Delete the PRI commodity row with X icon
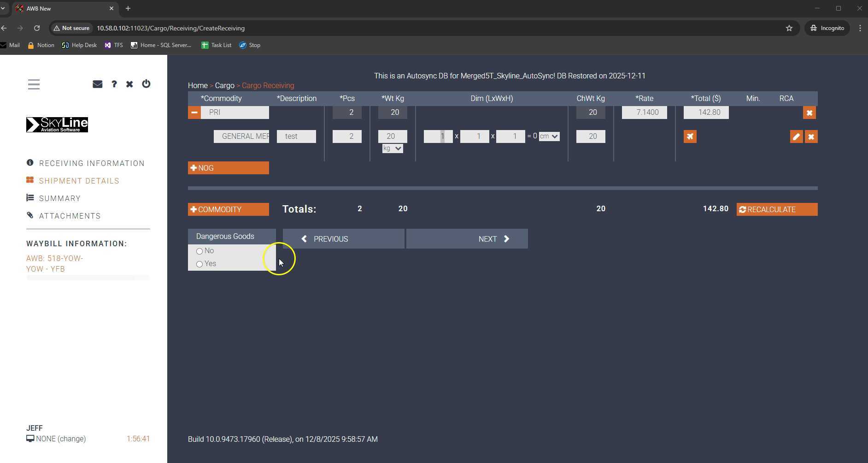The image size is (868, 463). coord(809,113)
